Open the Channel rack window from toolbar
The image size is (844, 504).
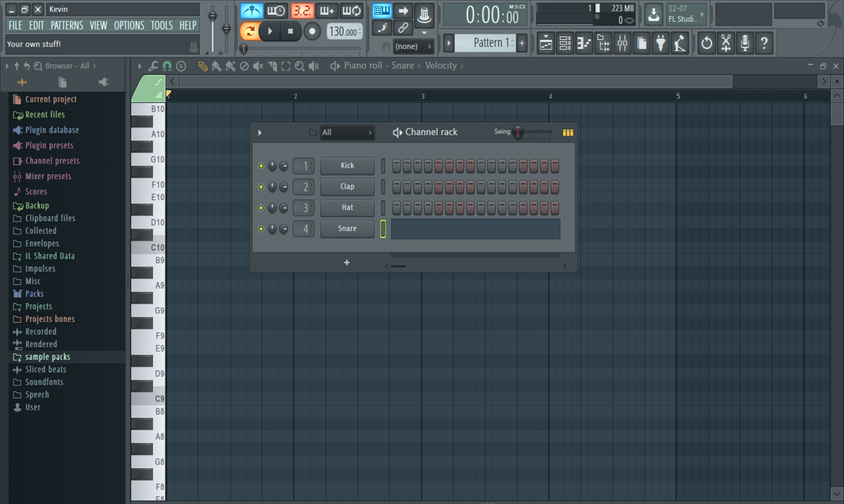tap(565, 43)
